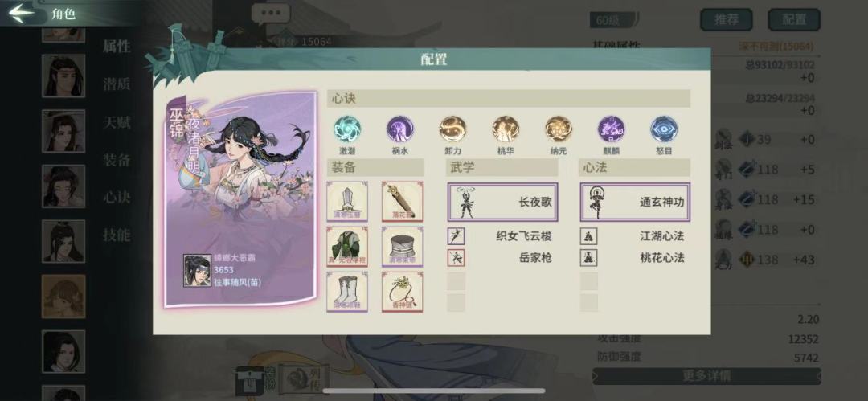Select the 岳家枪 martial art row

(502, 257)
